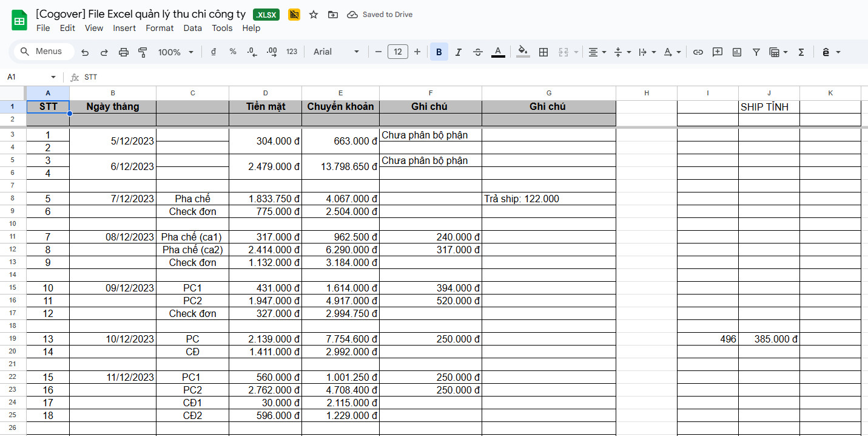868x436 pixels.
Task: Format selection as percent
Action: coord(232,52)
